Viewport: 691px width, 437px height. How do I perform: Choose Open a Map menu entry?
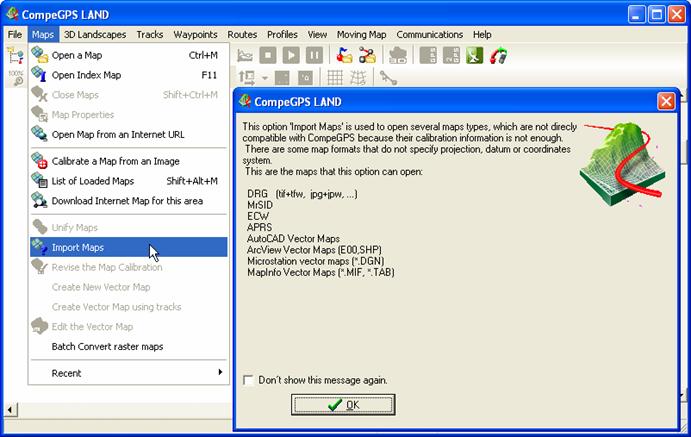129,55
